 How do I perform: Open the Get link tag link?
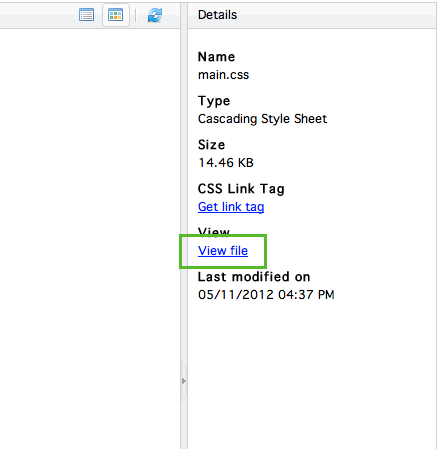(231, 207)
